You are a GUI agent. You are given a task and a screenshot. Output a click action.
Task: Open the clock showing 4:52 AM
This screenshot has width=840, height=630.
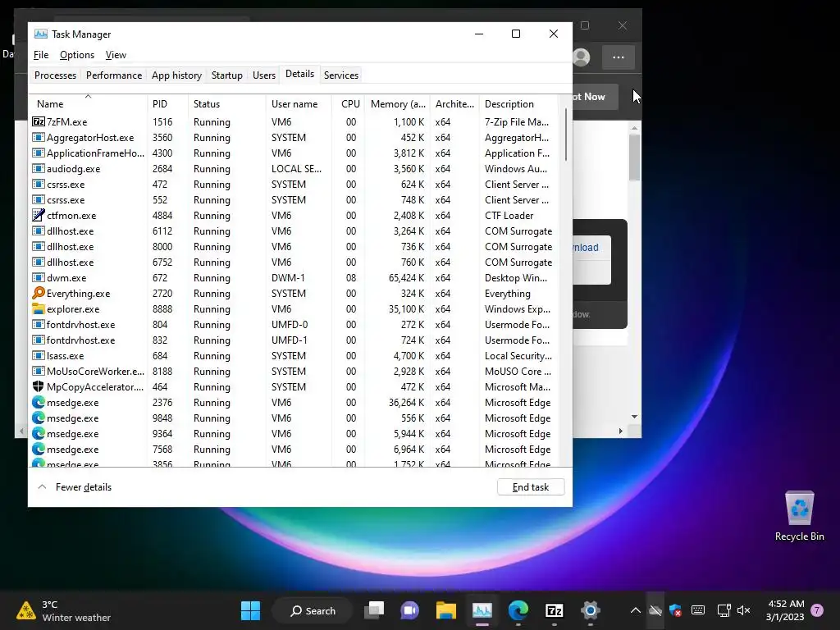[785, 610]
